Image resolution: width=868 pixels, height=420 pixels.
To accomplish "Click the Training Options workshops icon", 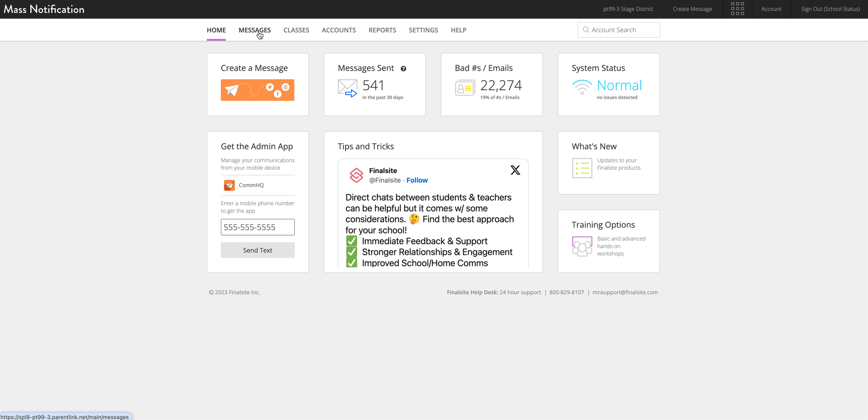I will click(582, 246).
